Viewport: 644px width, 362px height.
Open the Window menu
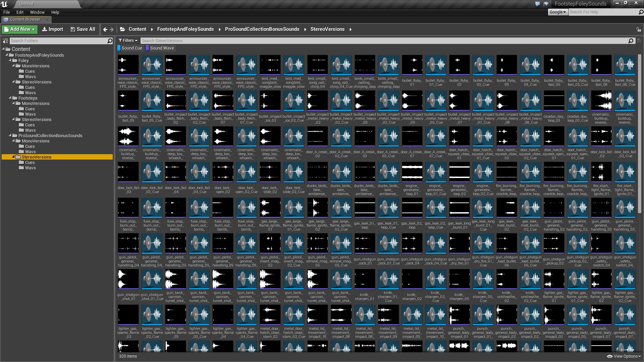coord(37,12)
